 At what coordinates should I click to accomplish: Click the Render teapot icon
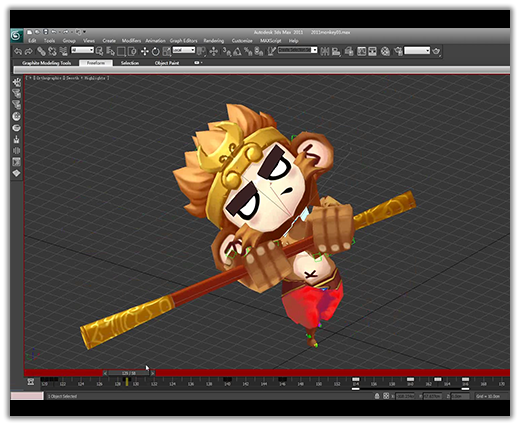pyautogui.click(x=436, y=51)
